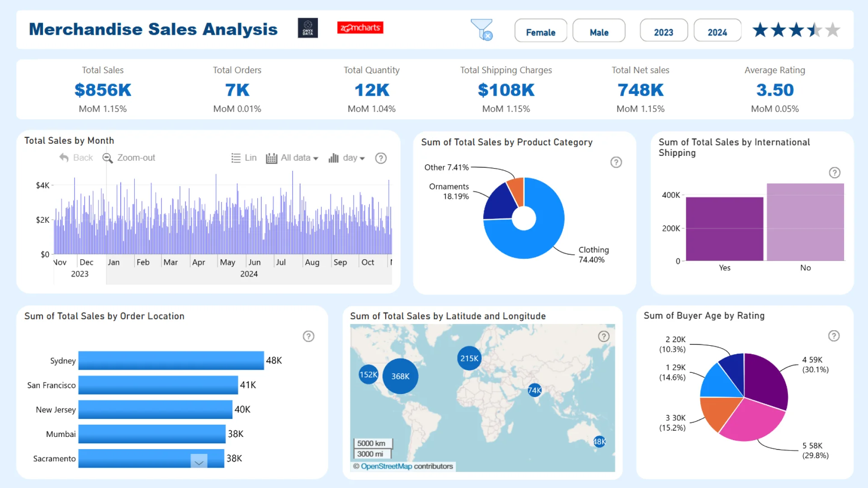Viewport: 868px width, 488px height.
Task: Select the Sacramento bar
Action: (x=151, y=458)
